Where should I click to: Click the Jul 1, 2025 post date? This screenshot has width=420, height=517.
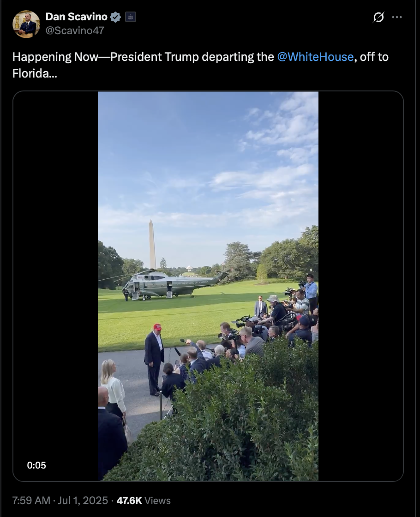coord(83,500)
